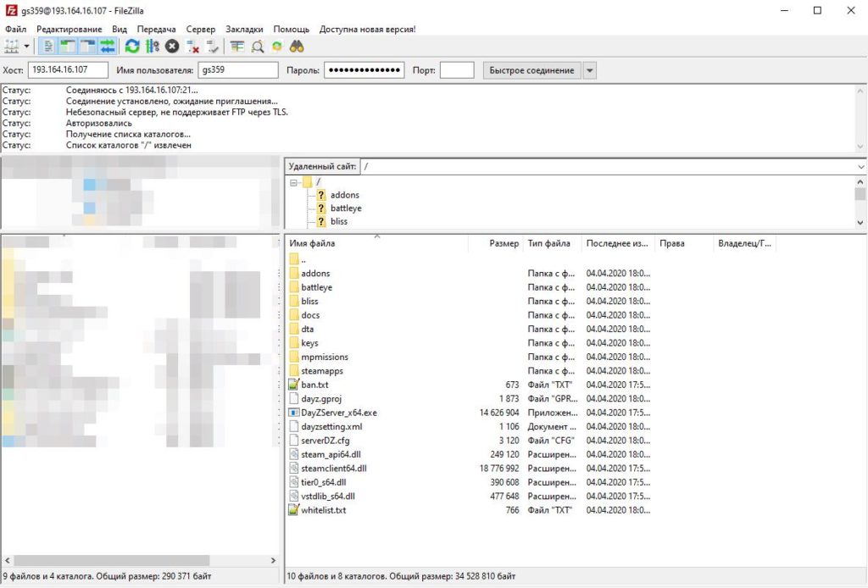Toggle synchronized browsing icon

(276, 46)
